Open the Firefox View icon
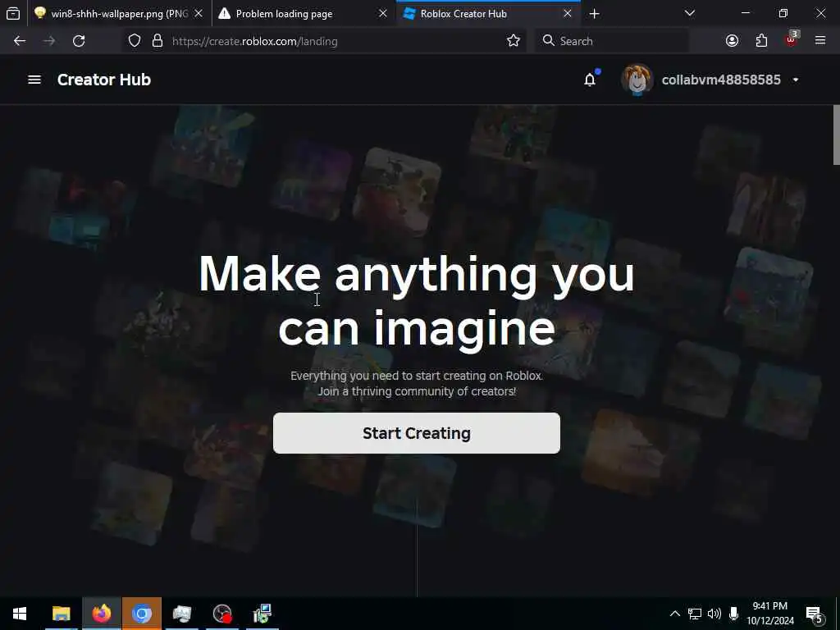Viewport: 840px width, 630px height. pos(13,14)
